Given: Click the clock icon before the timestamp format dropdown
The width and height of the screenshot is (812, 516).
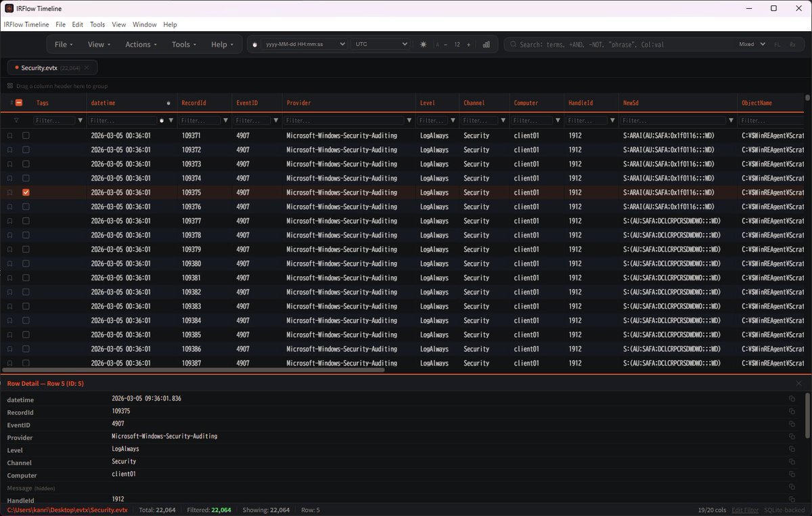Looking at the screenshot, I should pos(254,44).
